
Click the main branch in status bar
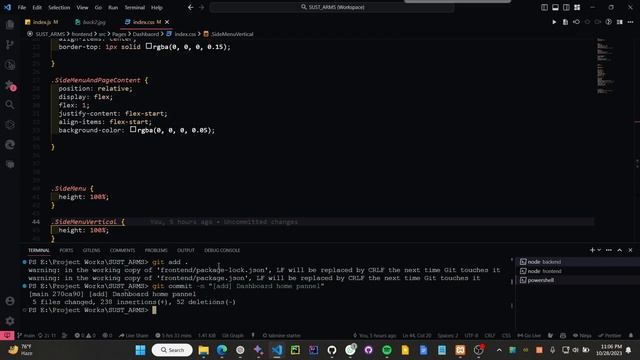click(26, 336)
